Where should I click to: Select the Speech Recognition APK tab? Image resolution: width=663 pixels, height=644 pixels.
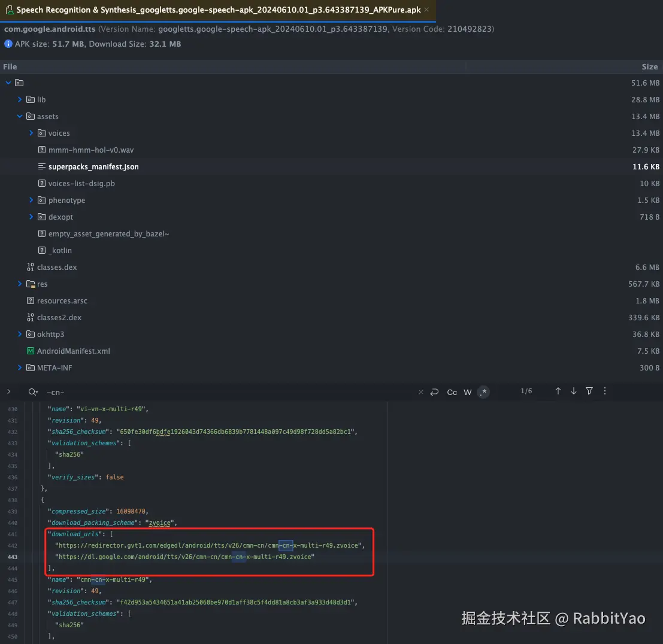pos(210,10)
